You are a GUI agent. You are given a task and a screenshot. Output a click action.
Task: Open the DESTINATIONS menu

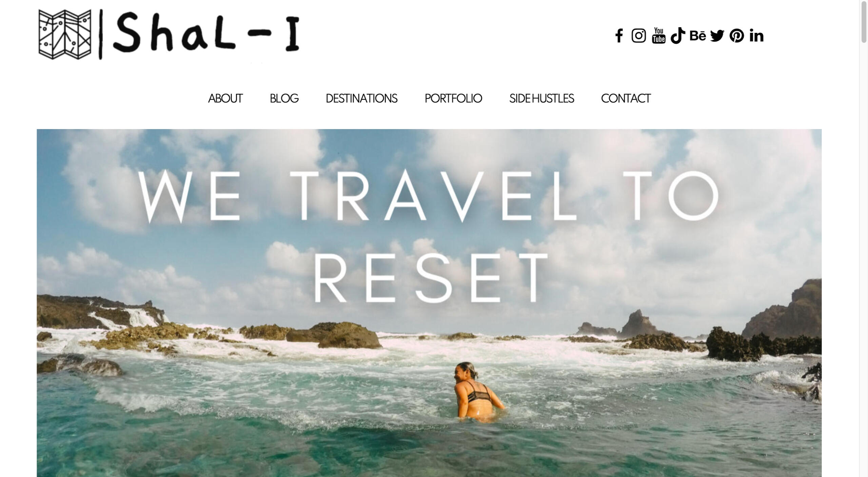[361, 99]
